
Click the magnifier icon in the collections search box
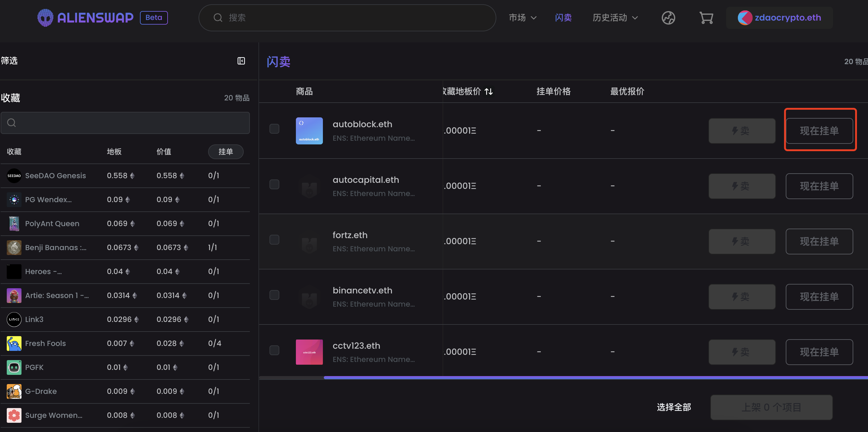pos(11,123)
